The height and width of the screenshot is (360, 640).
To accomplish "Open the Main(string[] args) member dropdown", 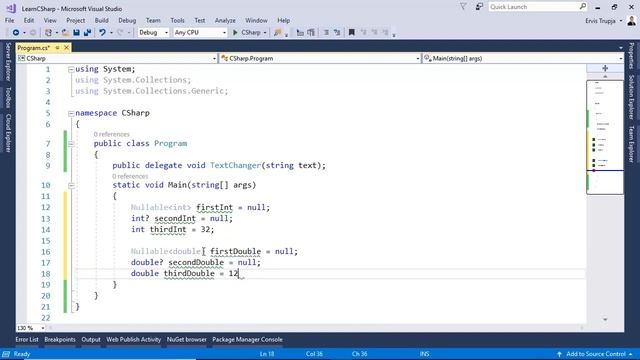I will pos(523,58).
